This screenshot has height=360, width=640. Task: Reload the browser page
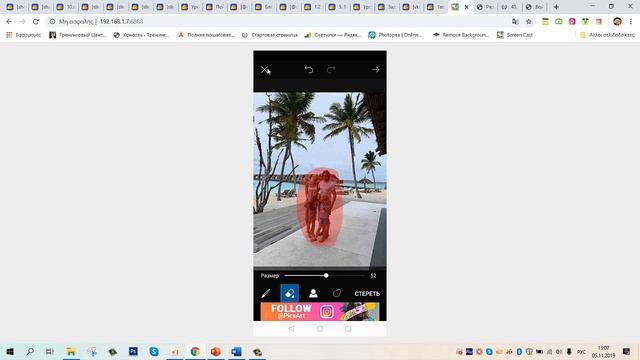coord(36,22)
